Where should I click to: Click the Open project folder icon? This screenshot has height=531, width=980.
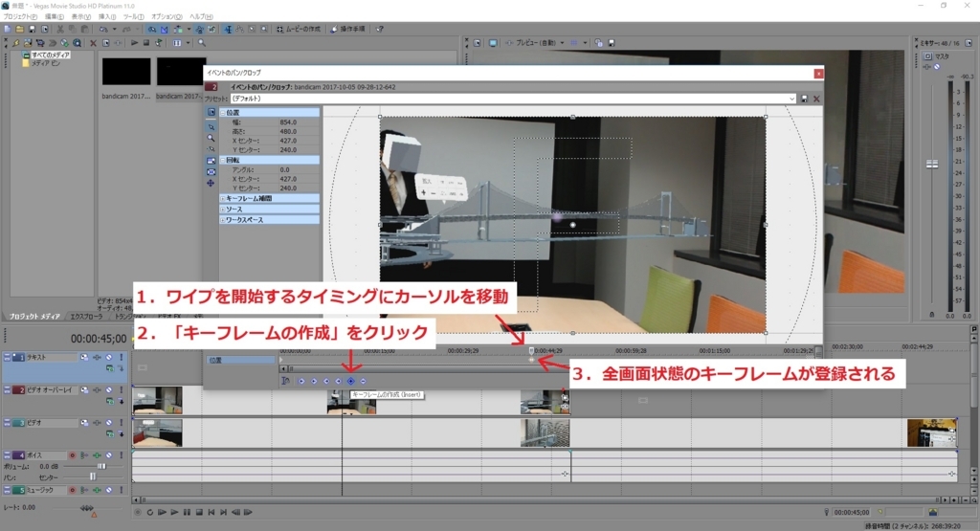coord(20,29)
